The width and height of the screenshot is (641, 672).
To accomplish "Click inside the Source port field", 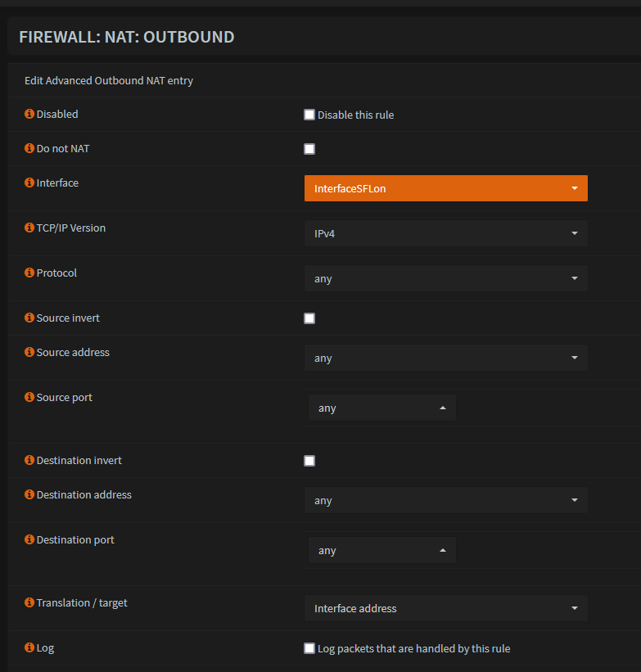I will pos(377,407).
